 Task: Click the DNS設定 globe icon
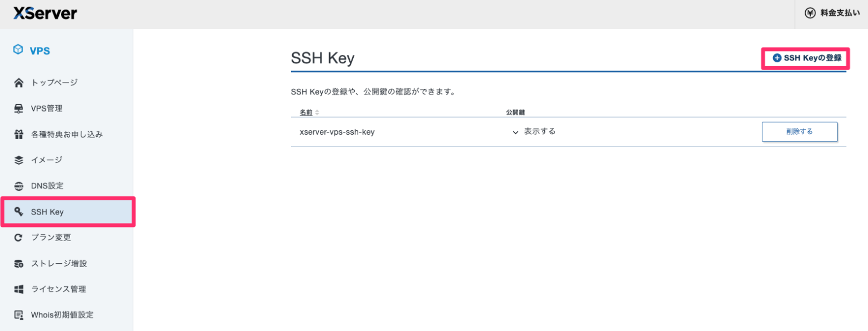[x=19, y=186]
